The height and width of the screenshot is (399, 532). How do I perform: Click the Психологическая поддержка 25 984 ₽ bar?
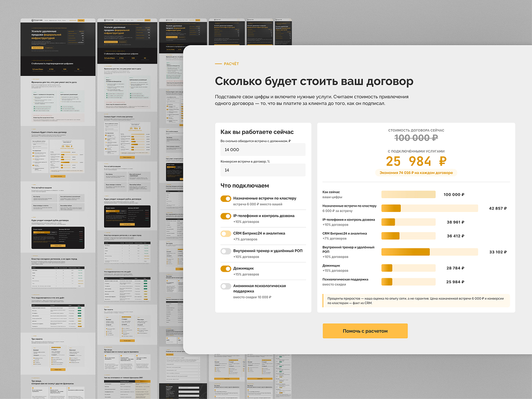point(408,282)
